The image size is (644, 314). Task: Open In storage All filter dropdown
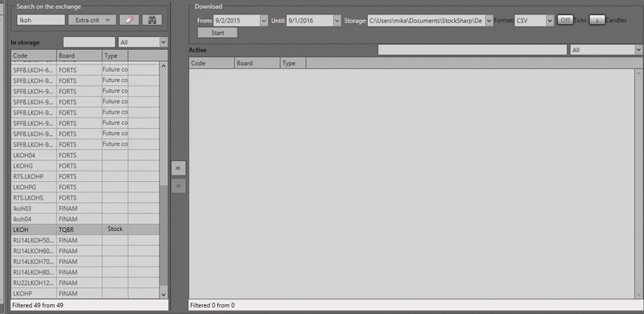click(x=163, y=42)
